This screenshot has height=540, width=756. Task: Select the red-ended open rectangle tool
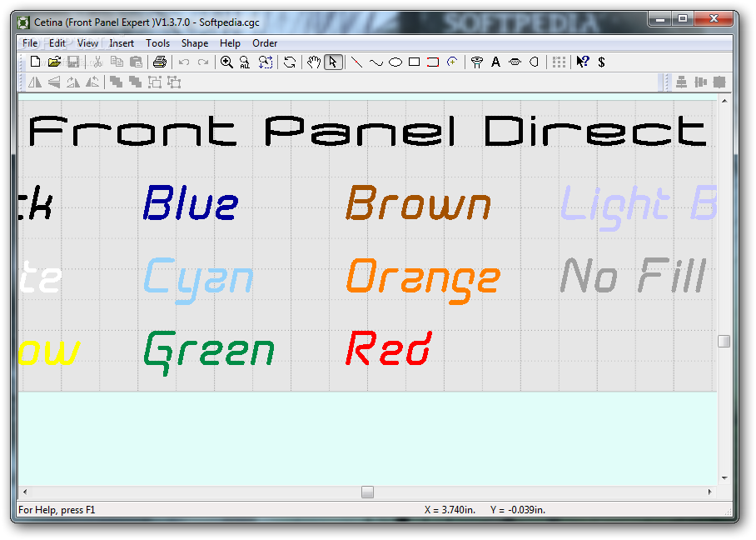pyautogui.click(x=433, y=62)
